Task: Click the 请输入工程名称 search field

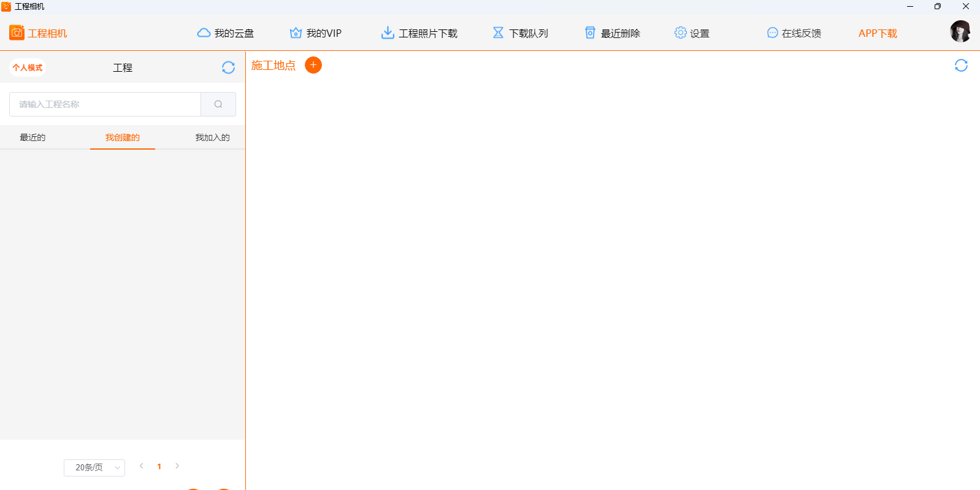Action: click(105, 104)
